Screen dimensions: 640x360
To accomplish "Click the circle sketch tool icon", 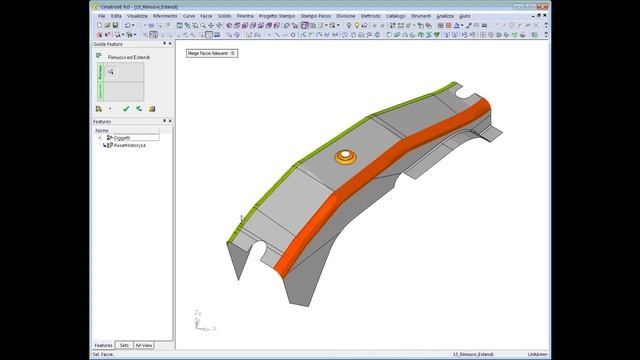I will point(293,35).
